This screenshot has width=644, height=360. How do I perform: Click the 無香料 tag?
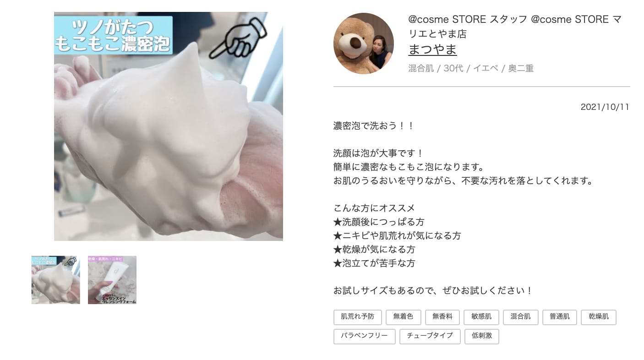click(x=442, y=317)
